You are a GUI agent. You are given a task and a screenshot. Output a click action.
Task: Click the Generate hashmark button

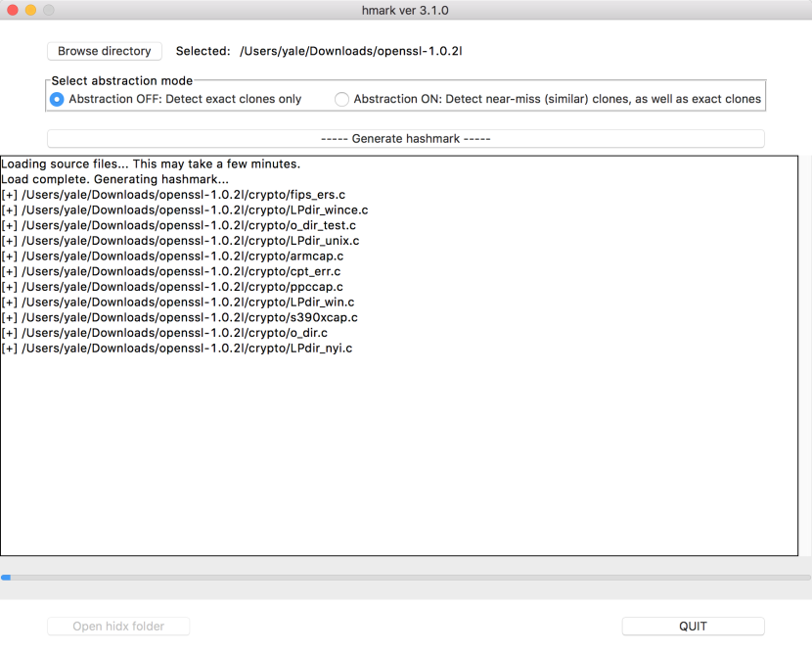tap(404, 138)
